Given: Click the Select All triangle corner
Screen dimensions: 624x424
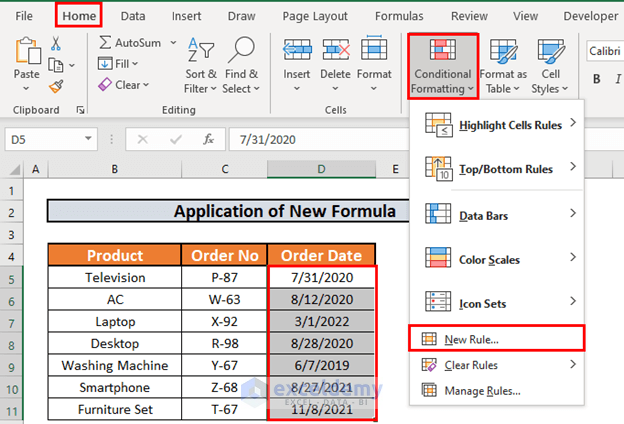Looking at the screenshot, I should [x=14, y=170].
